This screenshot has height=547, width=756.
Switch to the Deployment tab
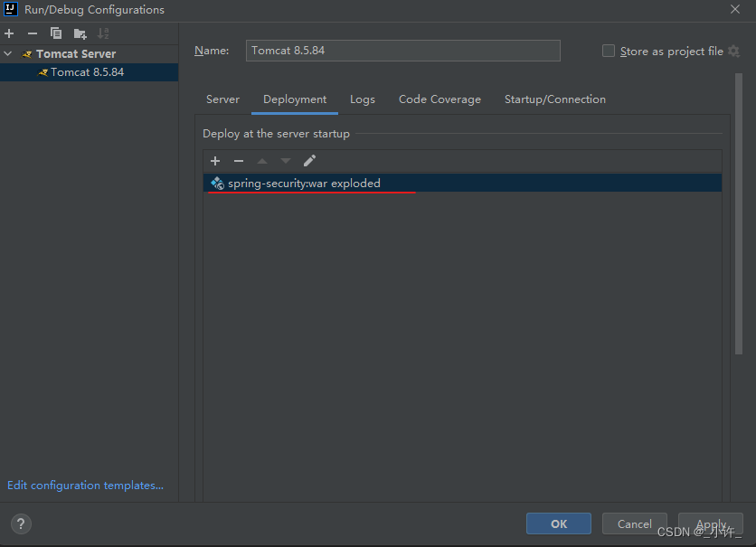pos(295,99)
